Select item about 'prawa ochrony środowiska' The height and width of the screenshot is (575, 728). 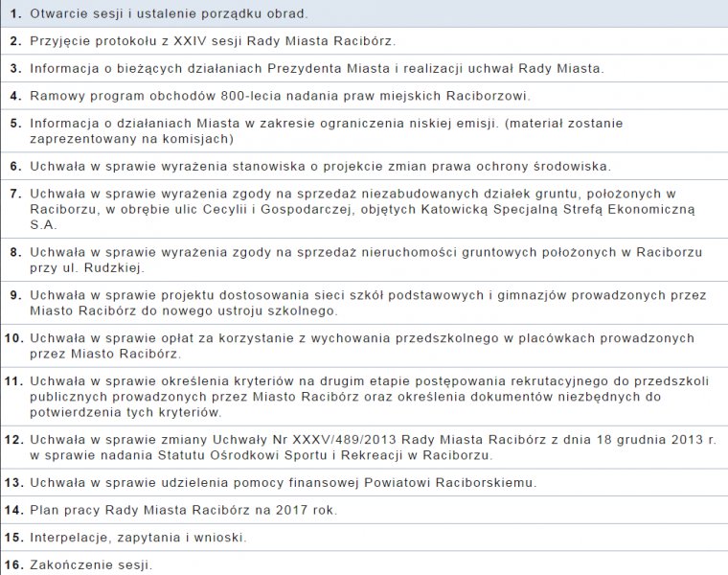pyautogui.click(x=364, y=167)
